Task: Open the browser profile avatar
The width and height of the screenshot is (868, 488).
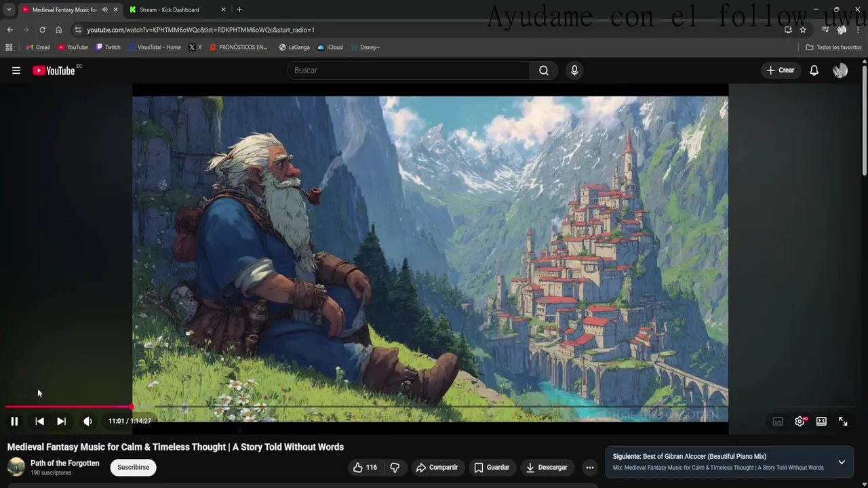Action: click(842, 30)
